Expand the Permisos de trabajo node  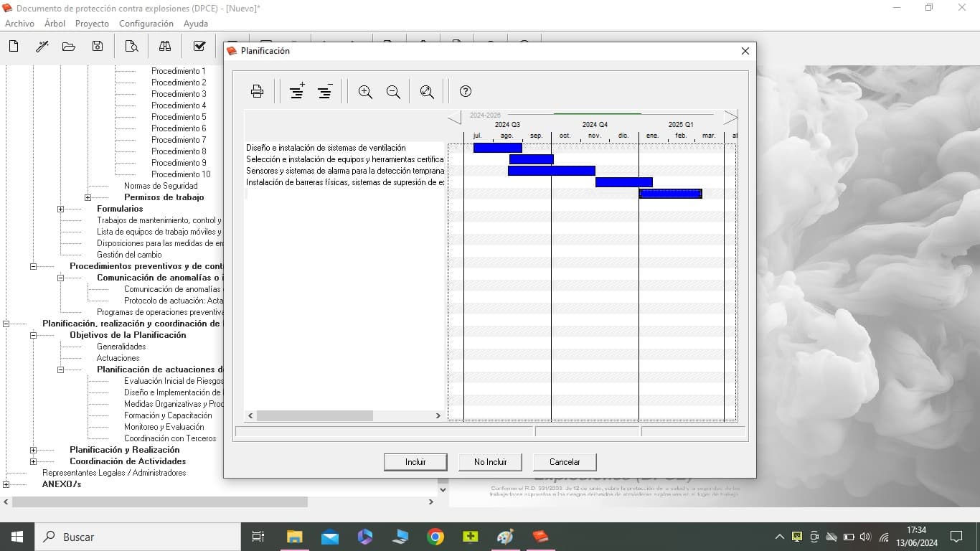point(88,197)
